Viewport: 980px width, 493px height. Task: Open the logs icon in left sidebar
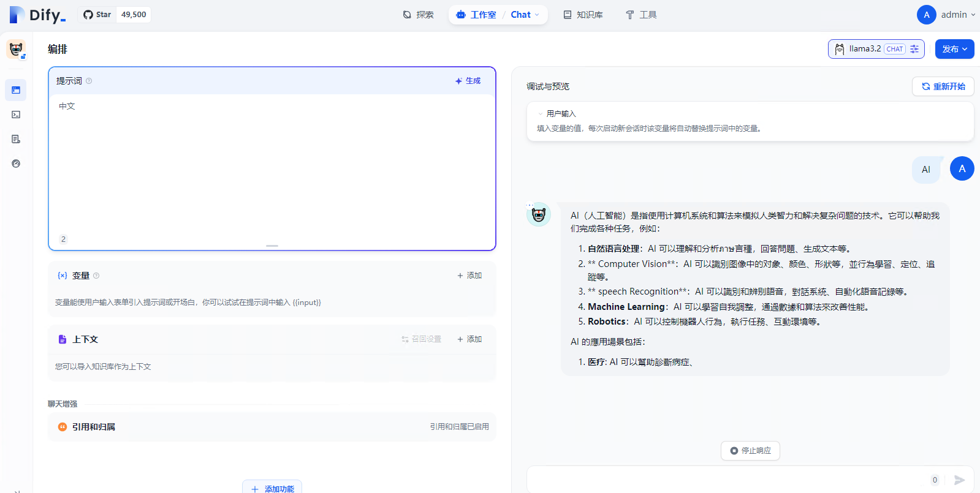tap(16, 139)
